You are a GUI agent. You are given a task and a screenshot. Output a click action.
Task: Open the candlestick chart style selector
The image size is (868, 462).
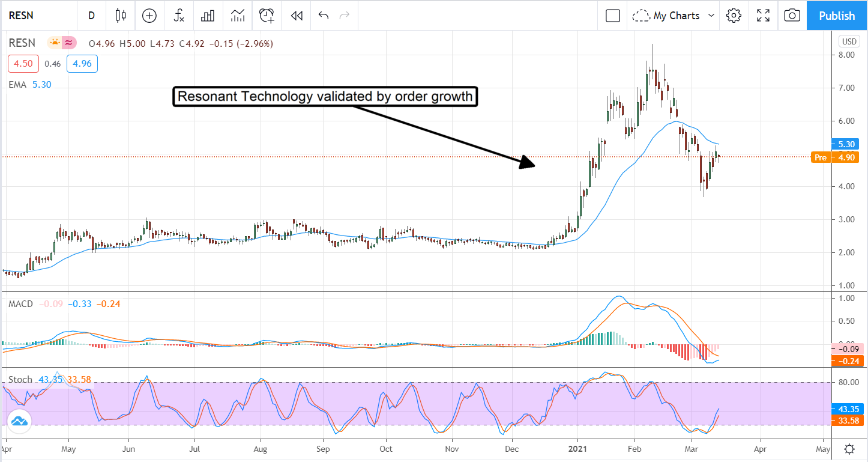pos(121,16)
